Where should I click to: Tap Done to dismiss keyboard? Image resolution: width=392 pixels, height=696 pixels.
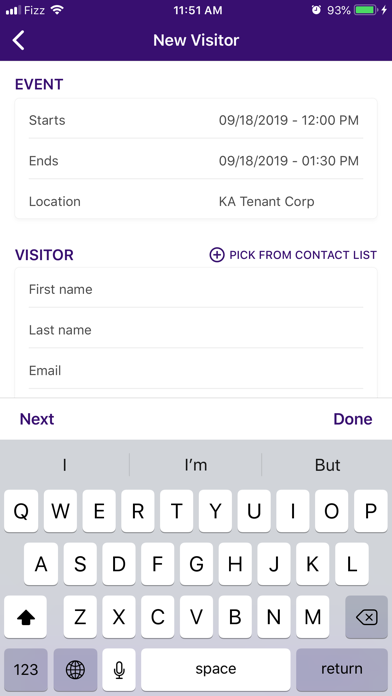(353, 419)
